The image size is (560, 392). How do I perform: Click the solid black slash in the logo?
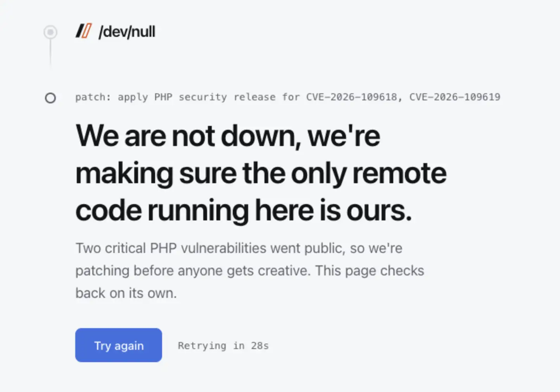80,31
